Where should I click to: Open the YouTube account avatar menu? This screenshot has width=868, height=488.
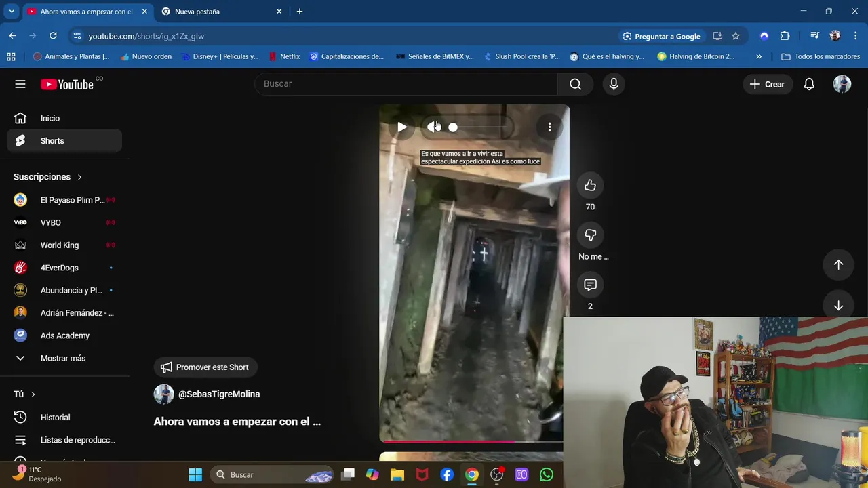coord(842,84)
